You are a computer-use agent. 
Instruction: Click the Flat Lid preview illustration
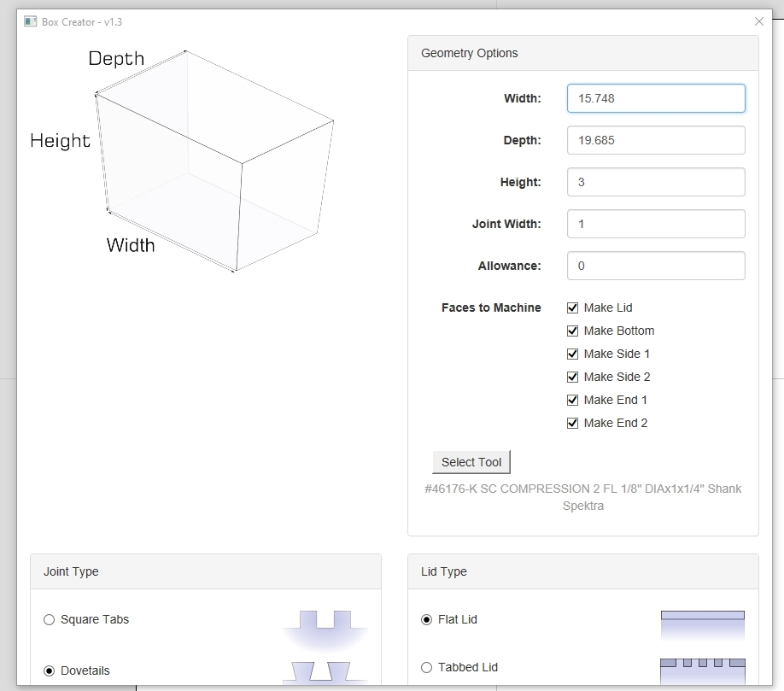click(702, 625)
